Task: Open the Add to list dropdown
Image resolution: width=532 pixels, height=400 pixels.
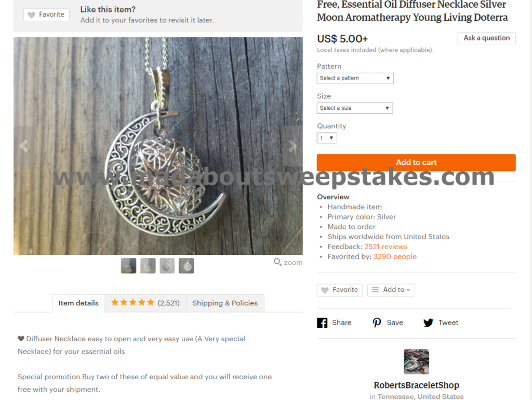Action: coord(391,290)
